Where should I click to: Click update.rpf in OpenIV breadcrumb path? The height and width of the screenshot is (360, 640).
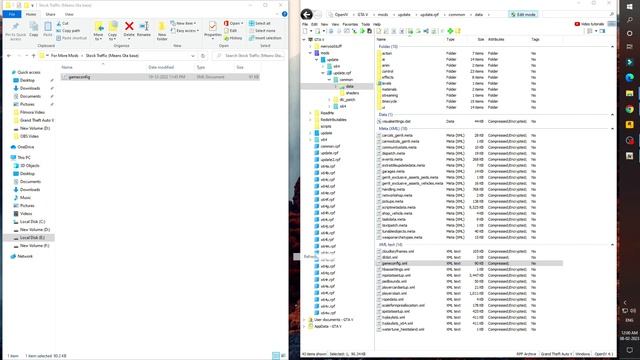coord(429,14)
